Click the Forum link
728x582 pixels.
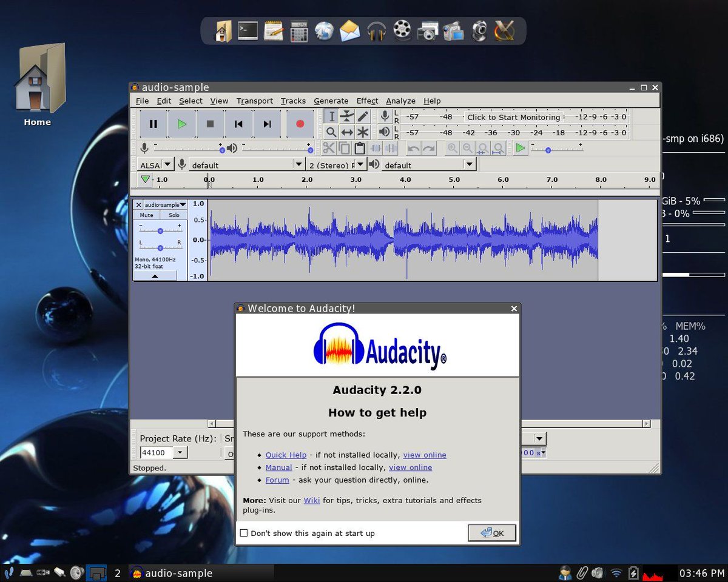tap(277, 480)
